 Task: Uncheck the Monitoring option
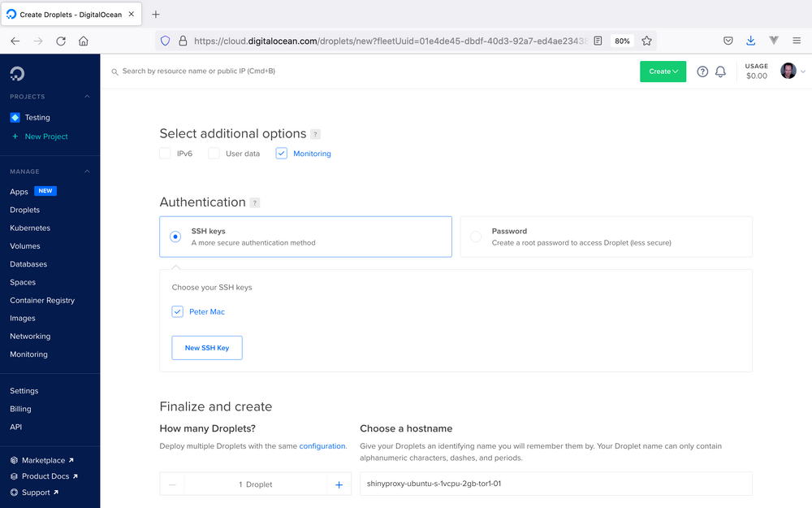(x=281, y=153)
